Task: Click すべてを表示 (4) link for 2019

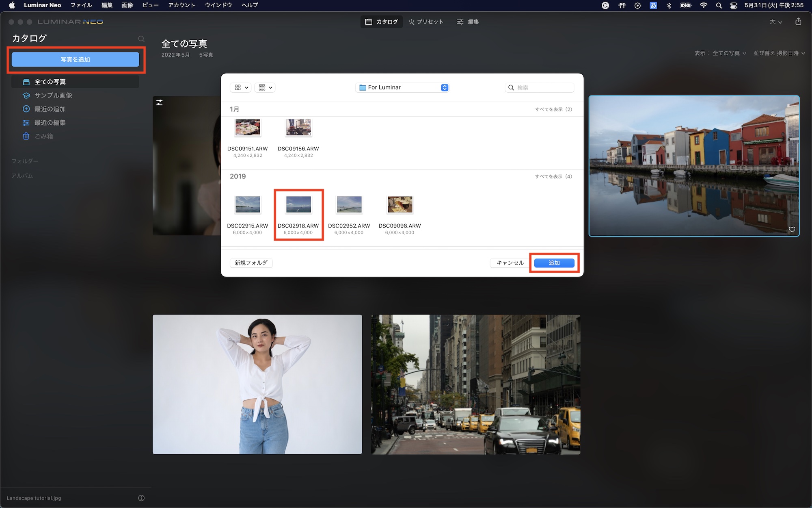Action: (x=553, y=176)
